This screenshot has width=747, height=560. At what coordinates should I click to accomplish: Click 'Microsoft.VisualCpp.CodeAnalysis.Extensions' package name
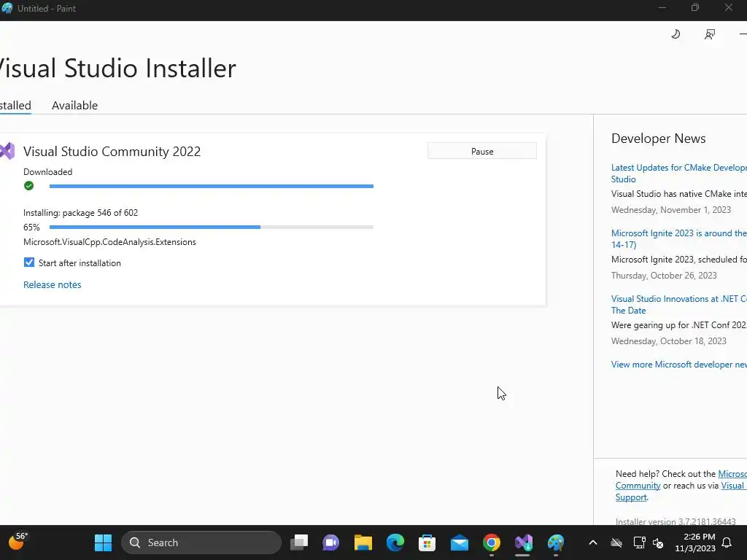tap(109, 242)
